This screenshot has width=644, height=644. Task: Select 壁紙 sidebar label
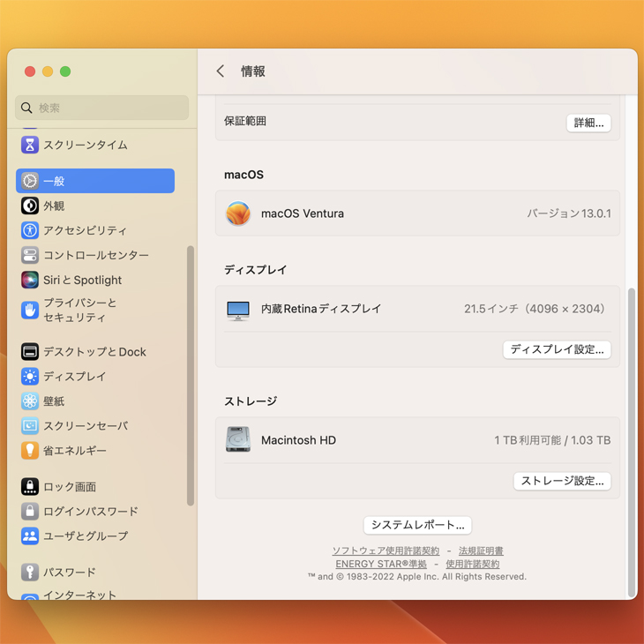[x=54, y=401]
